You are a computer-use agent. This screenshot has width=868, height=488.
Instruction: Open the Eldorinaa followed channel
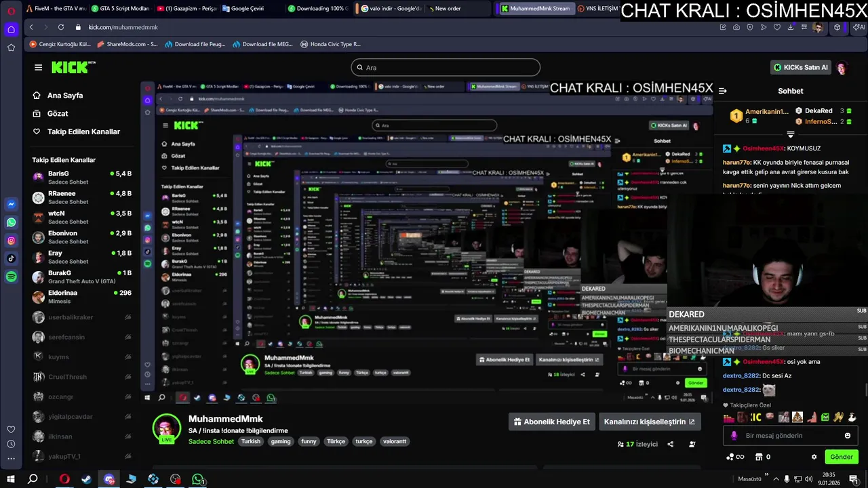(81, 296)
